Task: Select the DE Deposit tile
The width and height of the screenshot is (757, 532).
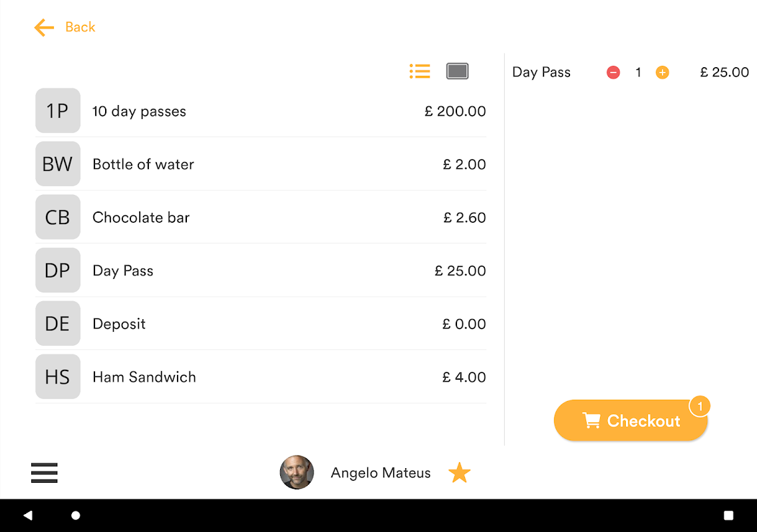Action: (58, 324)
